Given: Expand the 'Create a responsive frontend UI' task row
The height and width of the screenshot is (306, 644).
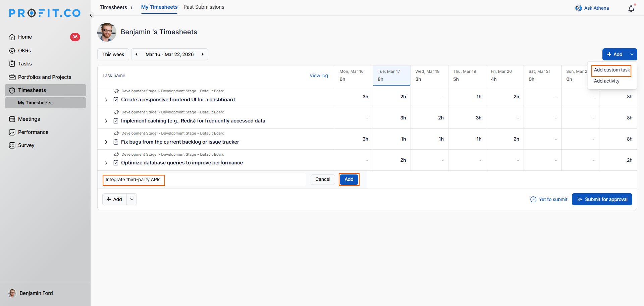Looking at the screenshot, I should (x=106, y=100).
